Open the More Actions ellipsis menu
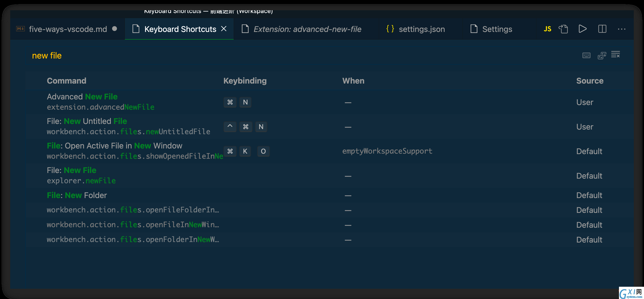 coord(622,29)
